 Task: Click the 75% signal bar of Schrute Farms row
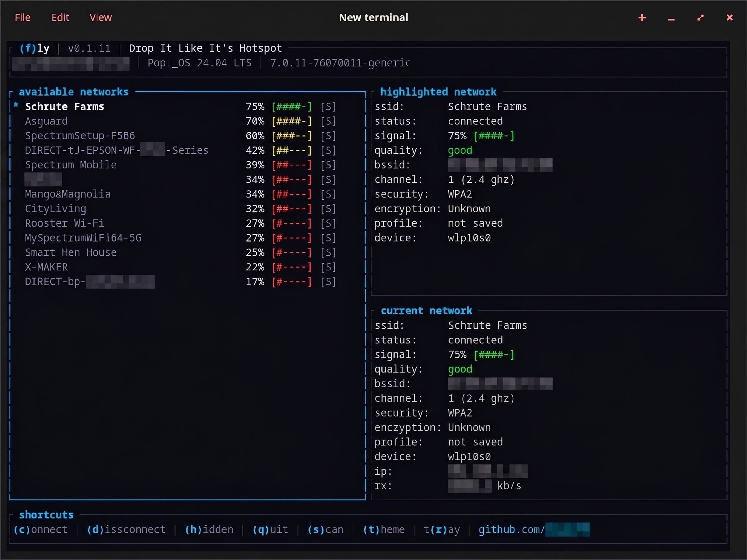coord(292,107)
